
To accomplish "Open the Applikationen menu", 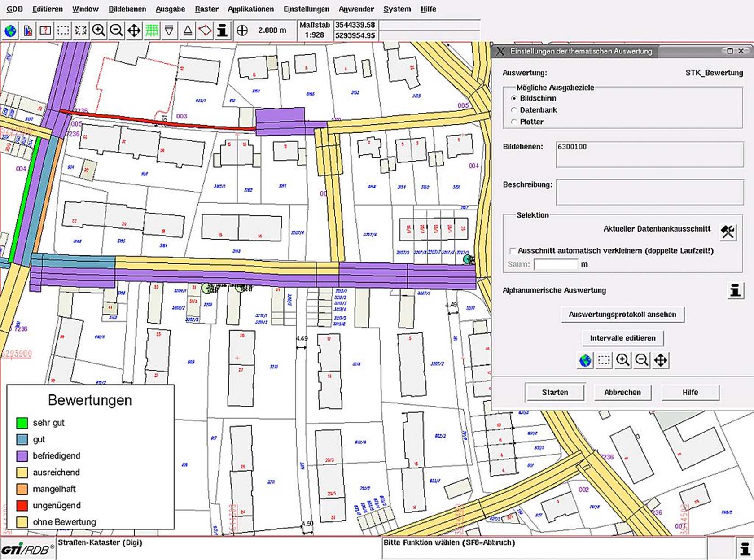I will tap(251, 9).
